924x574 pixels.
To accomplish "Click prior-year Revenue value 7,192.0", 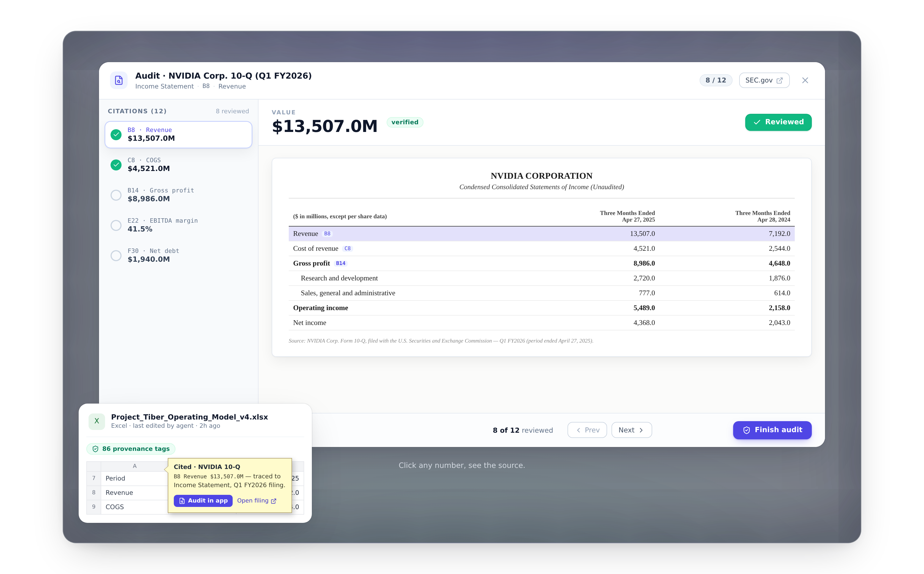I will [779, 233].
